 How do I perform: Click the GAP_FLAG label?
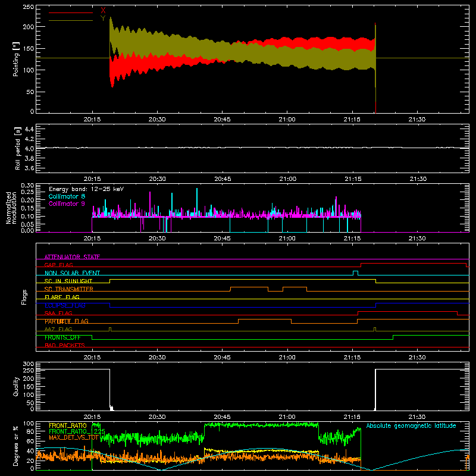(x=58, y=265)
